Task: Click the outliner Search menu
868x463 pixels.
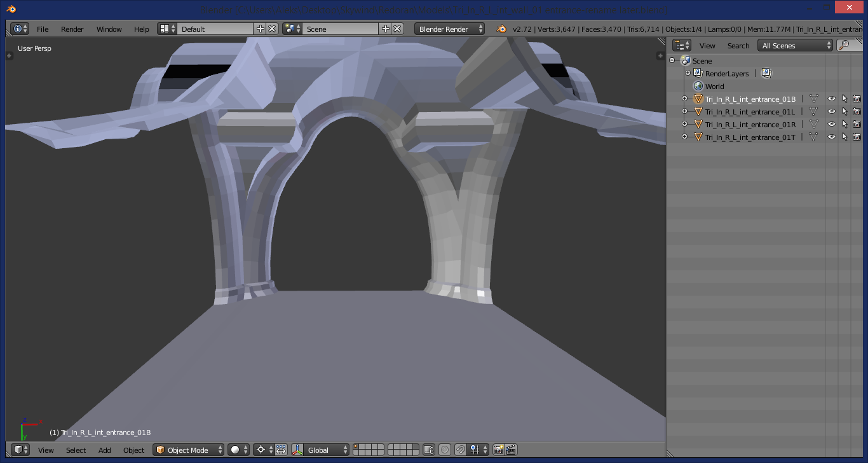Action: 738,45
